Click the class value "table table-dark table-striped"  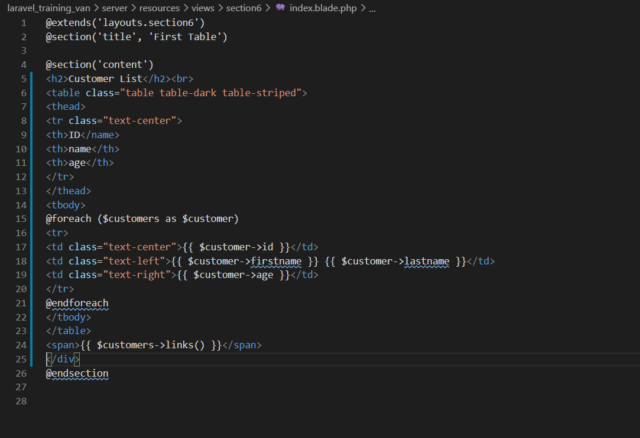click(211, 93)
